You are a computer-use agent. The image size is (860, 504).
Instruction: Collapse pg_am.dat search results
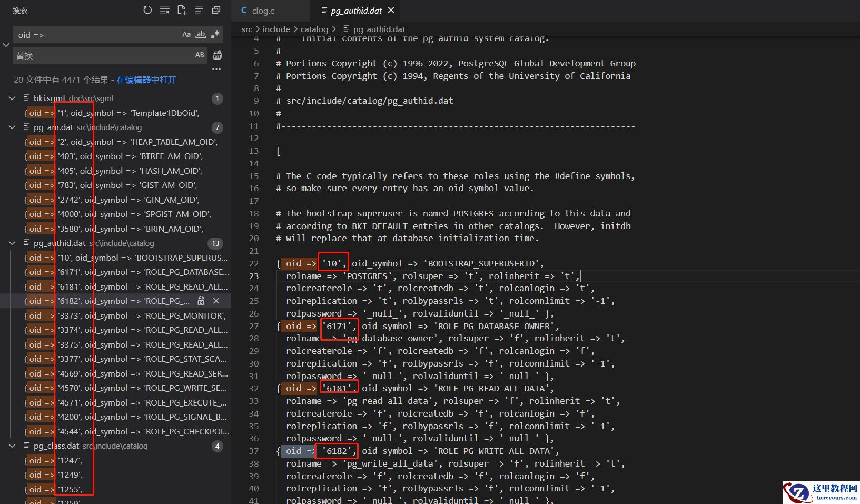click(12, 127)
